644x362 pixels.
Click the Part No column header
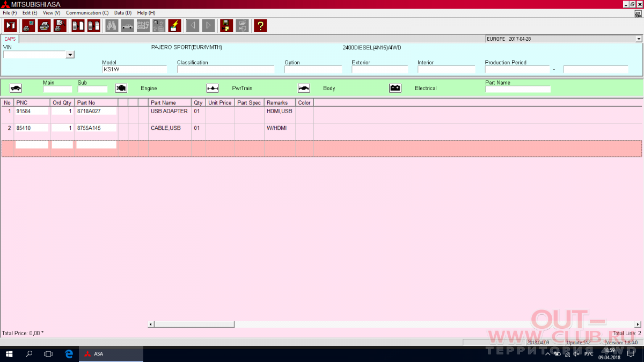pyautogui.click(x=96, y=102)
